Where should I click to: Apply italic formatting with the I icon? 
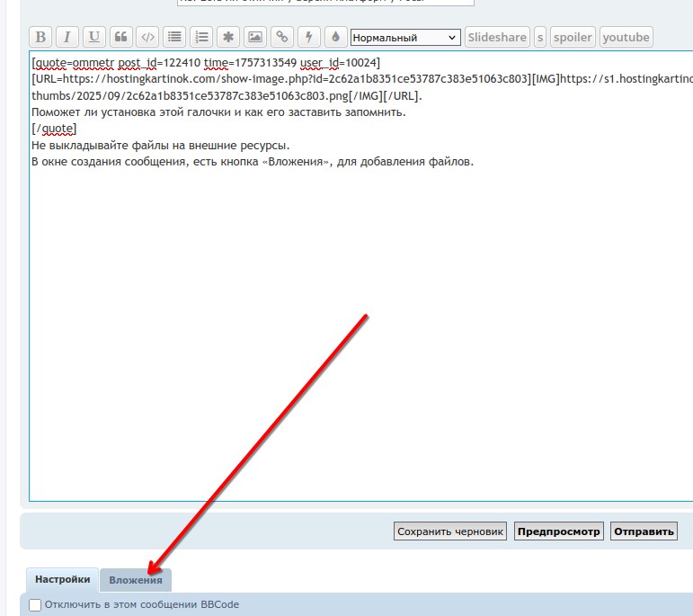[x=67, y=37]
